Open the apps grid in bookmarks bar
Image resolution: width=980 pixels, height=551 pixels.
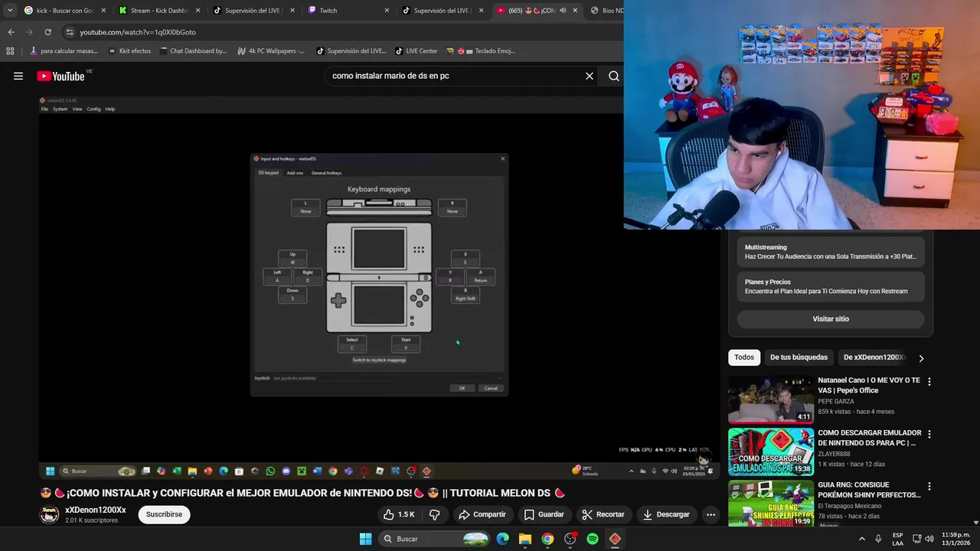click(x=10, y=51)
